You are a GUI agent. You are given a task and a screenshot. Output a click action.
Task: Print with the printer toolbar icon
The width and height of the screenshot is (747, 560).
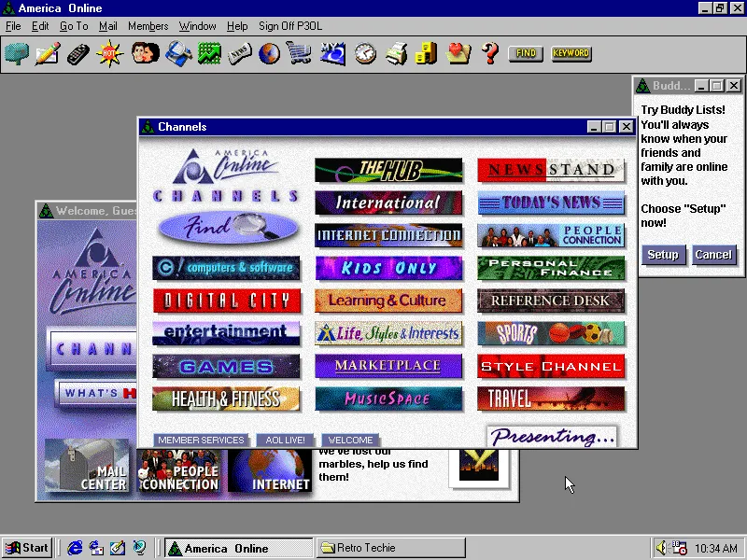[x=396, y=54]
